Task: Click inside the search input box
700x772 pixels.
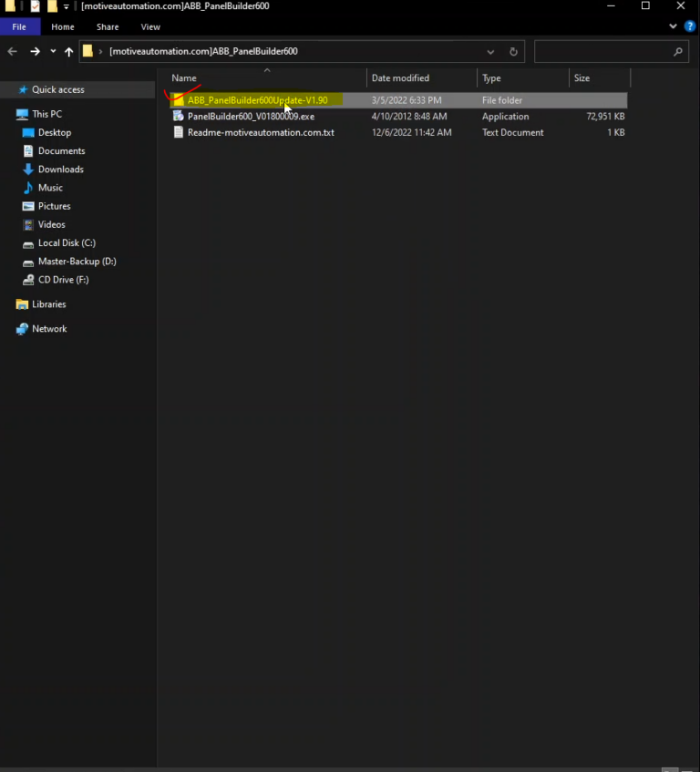Action: pyautogui.click(x=602, y=52)
